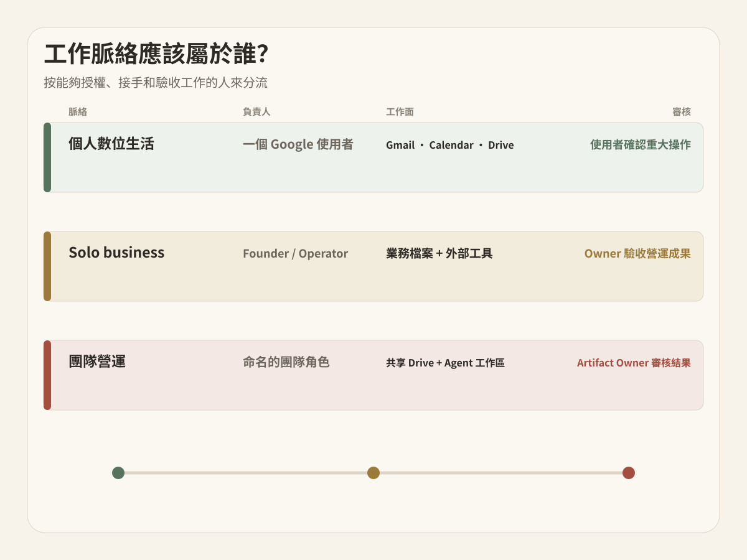Click the title 工作脈絡應該屬於誰?
The height and width of the screenshot is (560, 747).
(156, 55)
